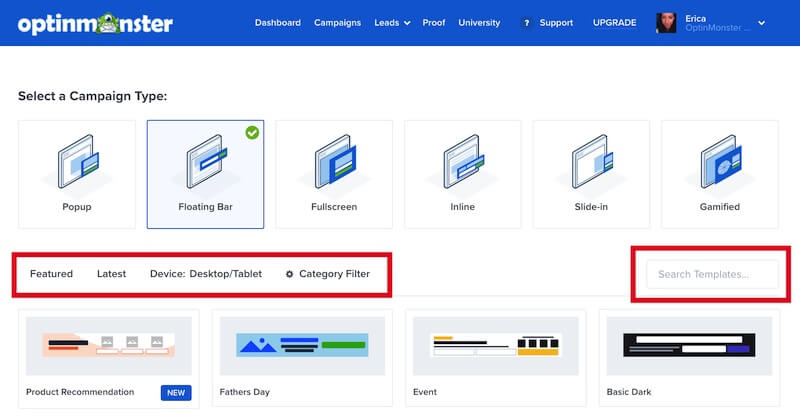The width and height of the screenshot is (800, 419).
Task: Choose the Fathers Day template thumbnail
Action: 302,346
